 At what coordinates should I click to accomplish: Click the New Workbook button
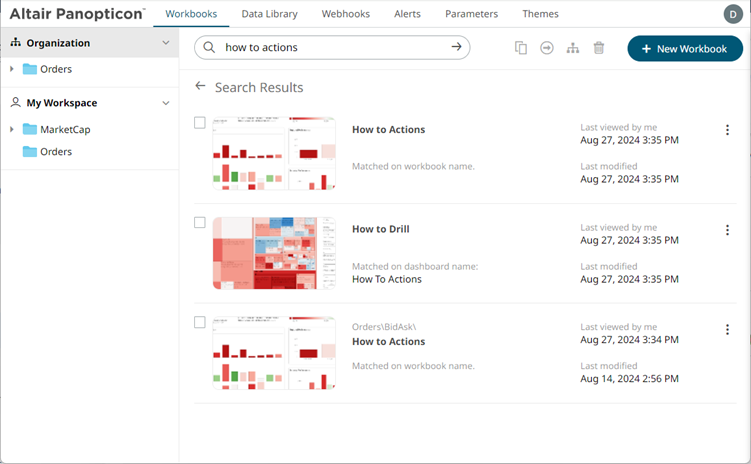685,49
